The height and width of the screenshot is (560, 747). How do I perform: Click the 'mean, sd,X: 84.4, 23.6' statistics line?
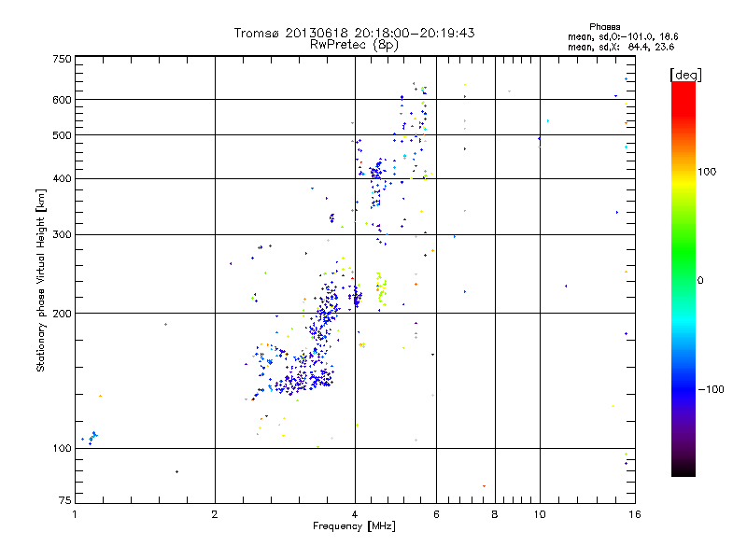click(621, 47)
